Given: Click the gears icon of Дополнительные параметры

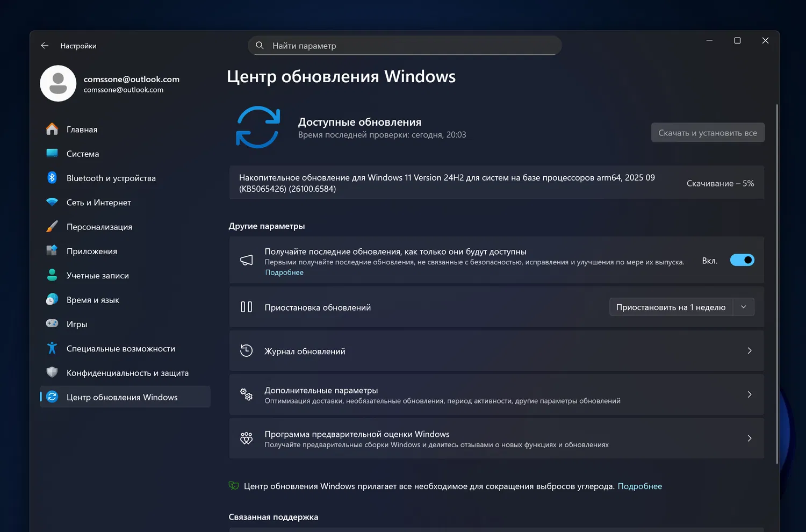Looking at the screenshot, I should pos(246,394).
